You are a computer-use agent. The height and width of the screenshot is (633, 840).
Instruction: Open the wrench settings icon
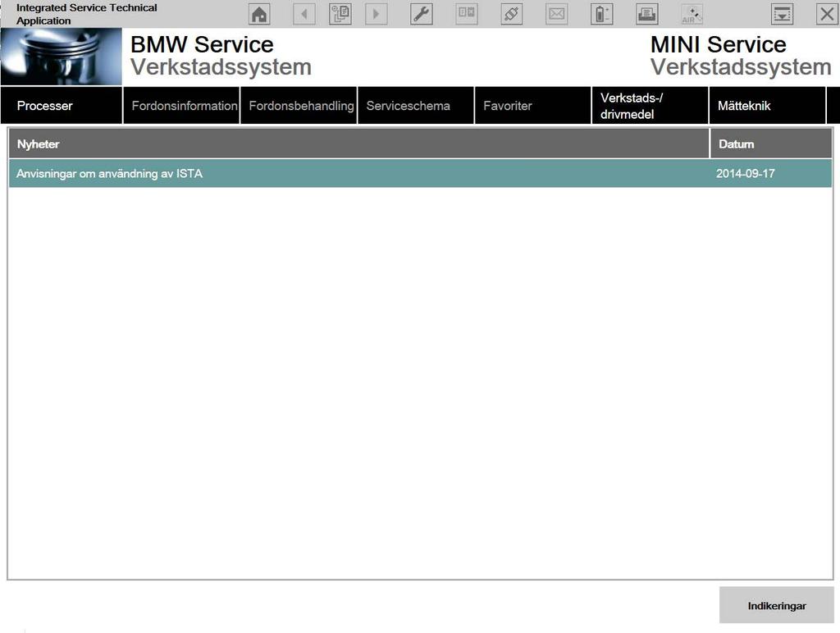(x=422, y=14)
